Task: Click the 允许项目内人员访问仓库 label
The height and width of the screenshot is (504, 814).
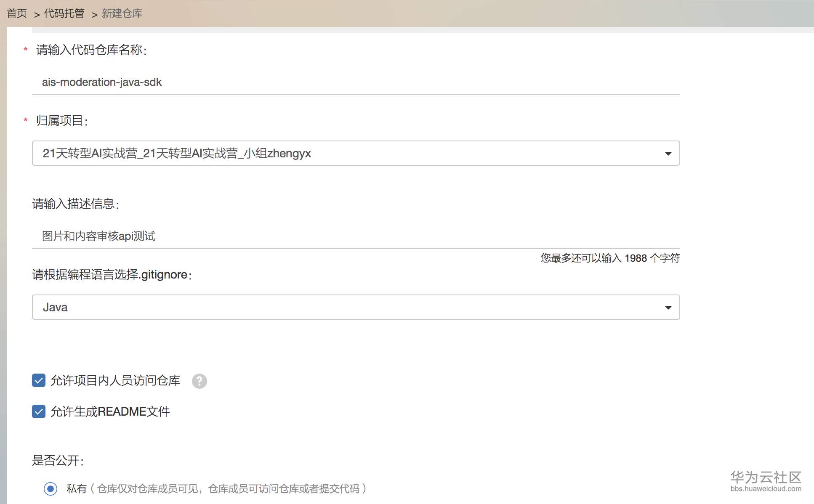Action: [x=115, y=381]
